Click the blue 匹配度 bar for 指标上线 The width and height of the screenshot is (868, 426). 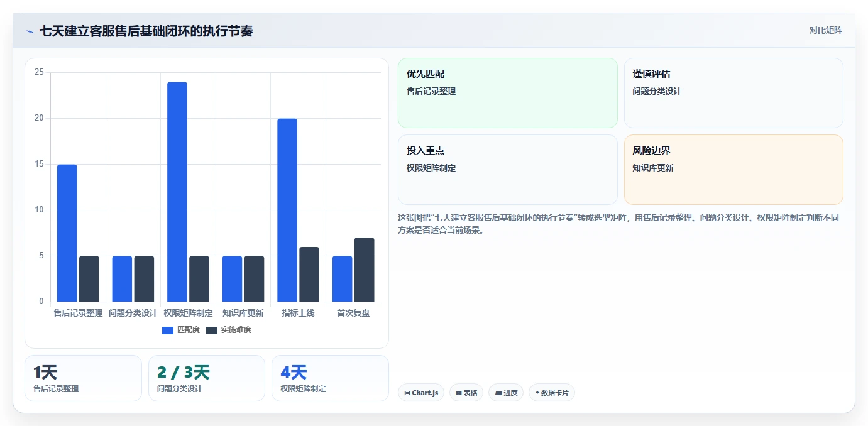(x=287, y=210)
